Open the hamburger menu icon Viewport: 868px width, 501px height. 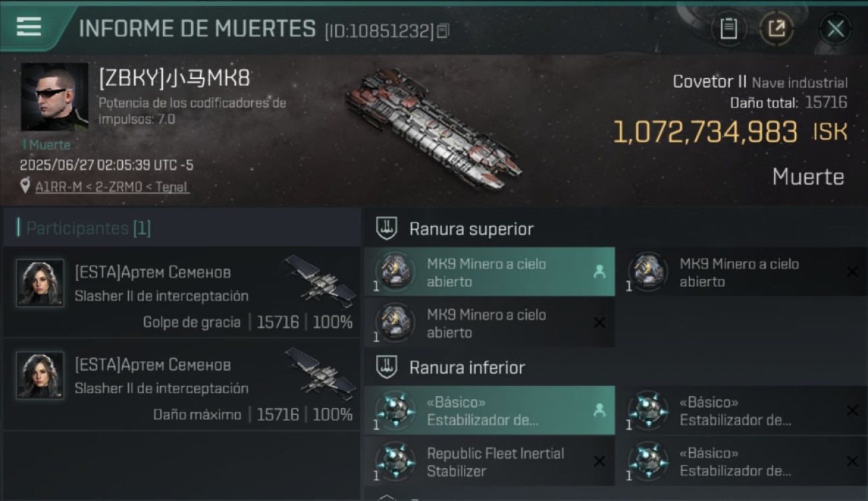tap(29, 27)
